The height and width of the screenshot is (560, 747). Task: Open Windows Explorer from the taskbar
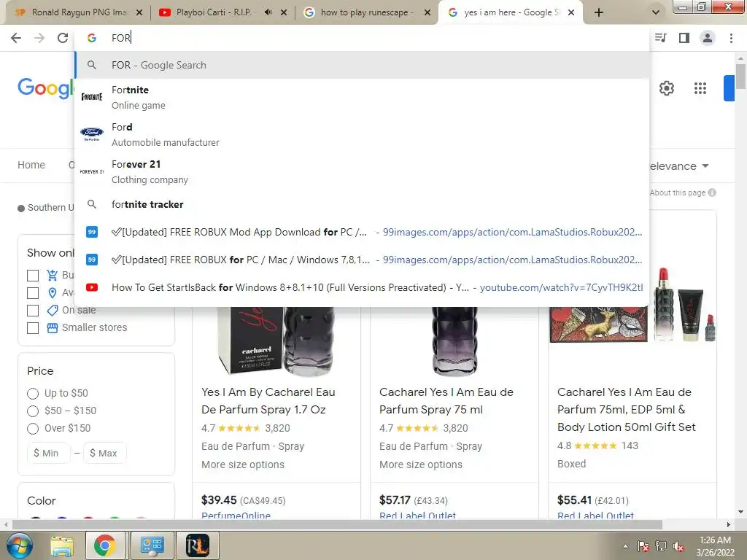tap(63, 545)
